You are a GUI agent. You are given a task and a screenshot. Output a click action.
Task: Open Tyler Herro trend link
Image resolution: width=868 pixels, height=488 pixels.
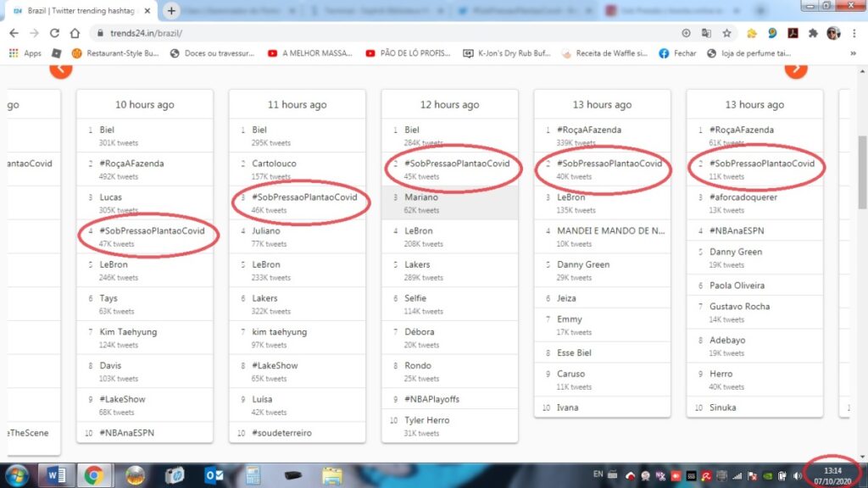(x=427, y=420)
